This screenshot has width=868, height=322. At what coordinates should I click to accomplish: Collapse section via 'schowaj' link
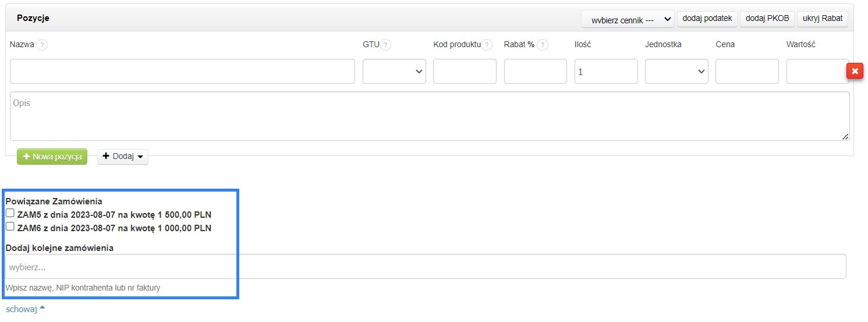click(x=26, y=309)
